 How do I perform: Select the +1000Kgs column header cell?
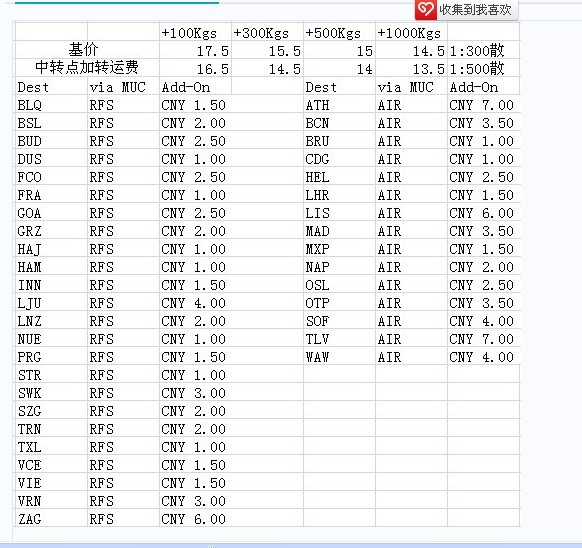tap(412, 33)
